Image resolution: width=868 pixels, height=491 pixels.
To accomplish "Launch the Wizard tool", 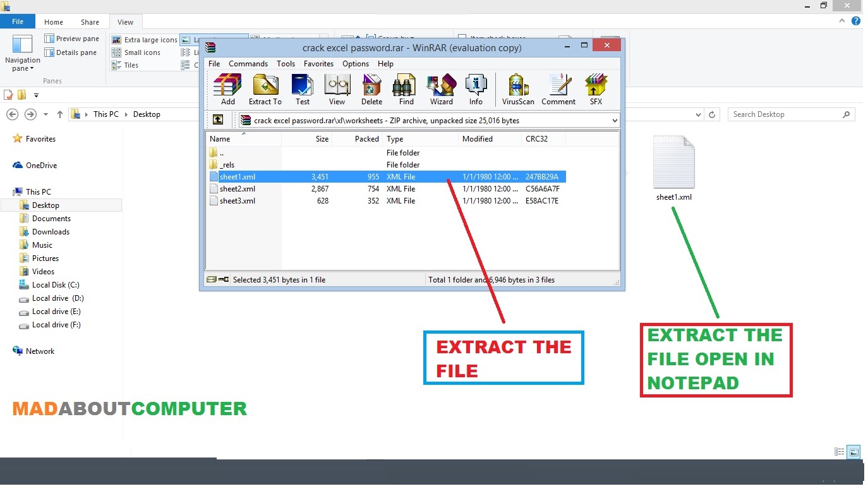I will (442, 90).
